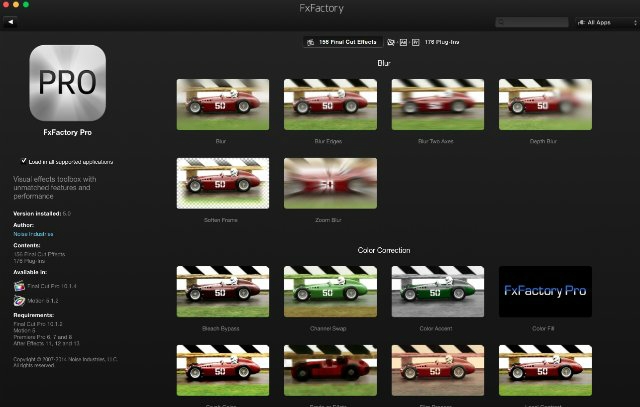Choose the Blur Edges effect thumbnail

point(329,105)
